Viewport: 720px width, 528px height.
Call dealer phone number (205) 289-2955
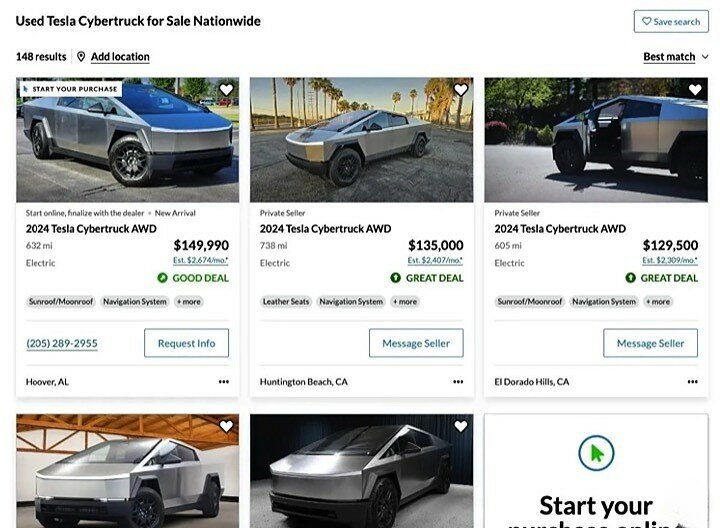[x=62, y=343]
